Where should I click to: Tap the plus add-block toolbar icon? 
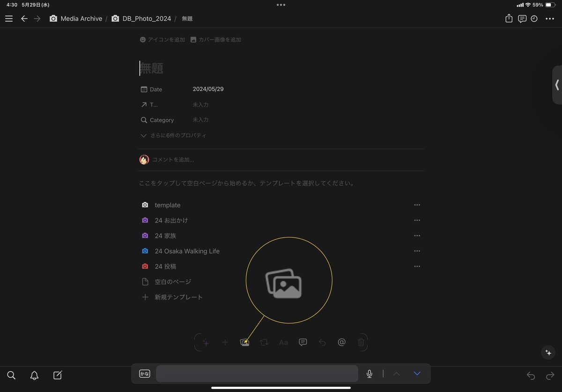click(x=225, y=342)
